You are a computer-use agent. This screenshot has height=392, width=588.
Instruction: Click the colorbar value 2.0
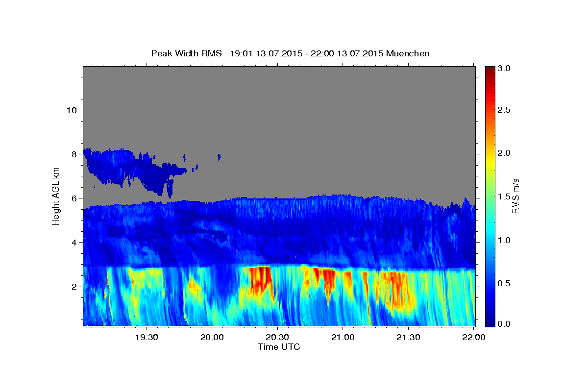pyautogui.click(x=504, y=153)
